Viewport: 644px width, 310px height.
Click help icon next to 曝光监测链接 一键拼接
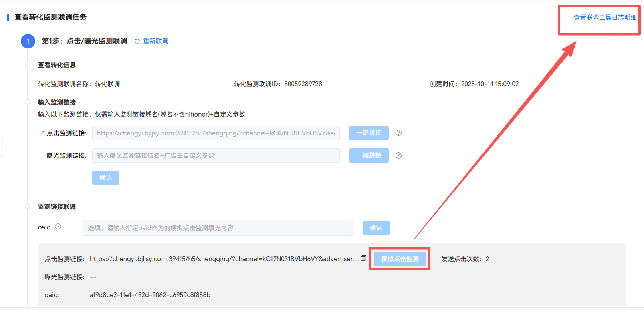pos(398,155)
